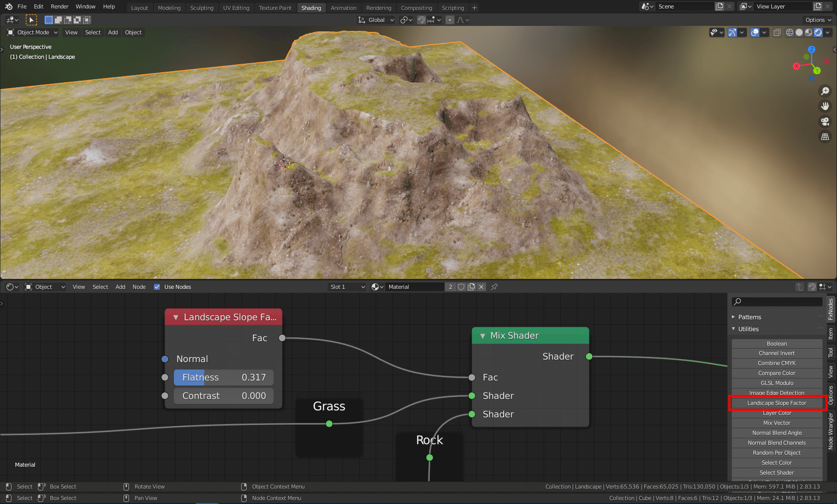Pin the material in the shader editor
This screenshot has height=504, width=837.
pos(494,287)
